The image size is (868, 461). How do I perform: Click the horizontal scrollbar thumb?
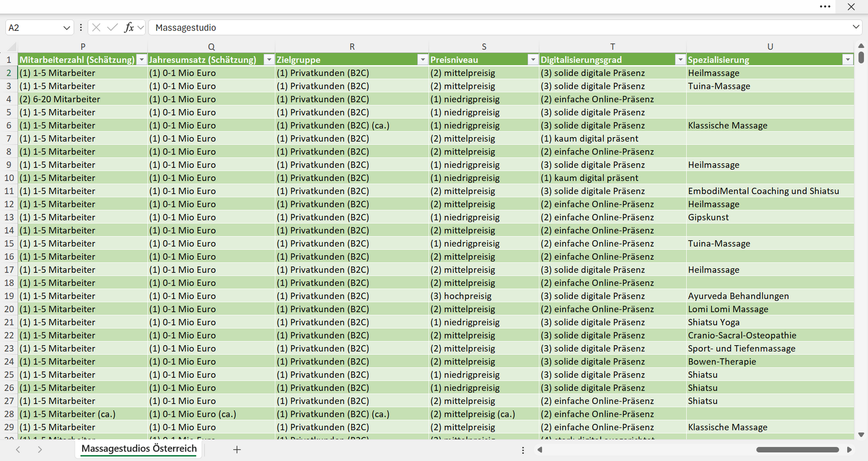tap(798, 450)
